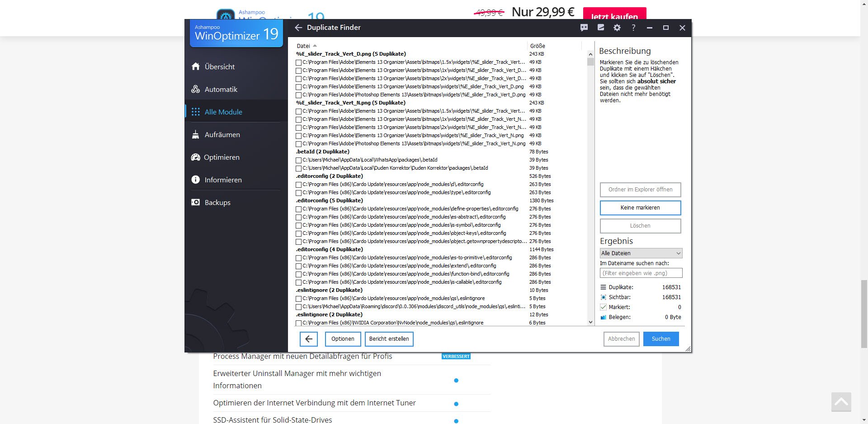Open settings via the gear icon
The image size is (868, 424).
(617, 28)
